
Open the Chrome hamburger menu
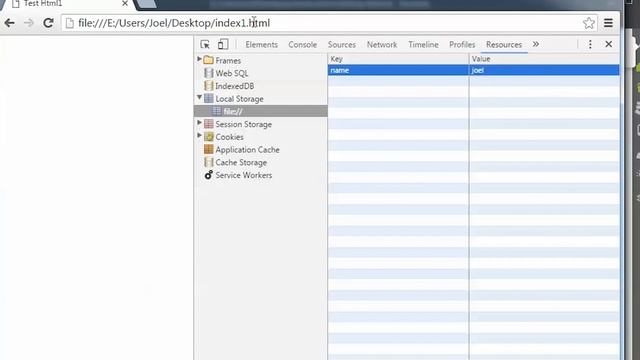click(608, 23)
